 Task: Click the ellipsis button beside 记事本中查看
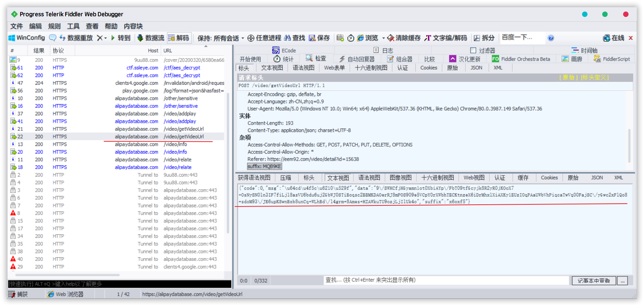click(622, 281)
